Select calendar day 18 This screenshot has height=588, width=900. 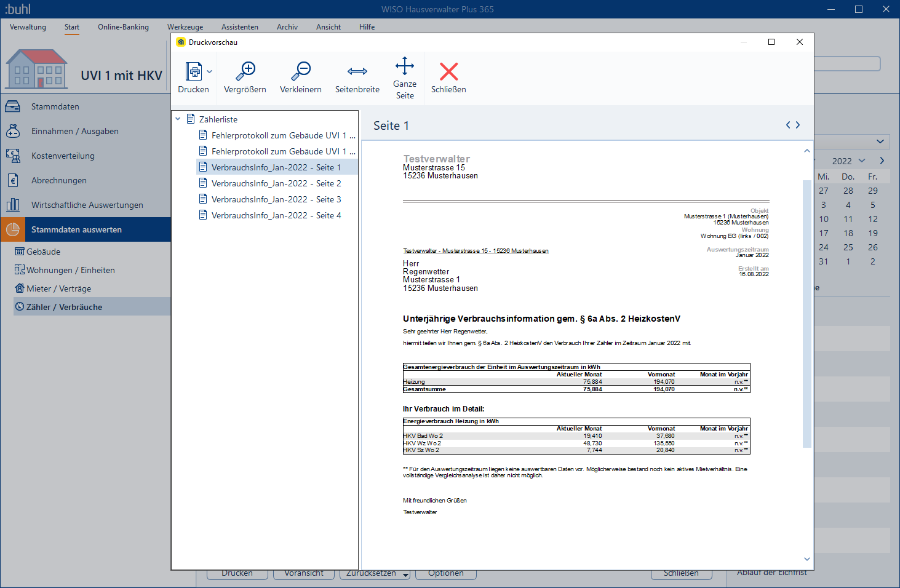point(848,233)
